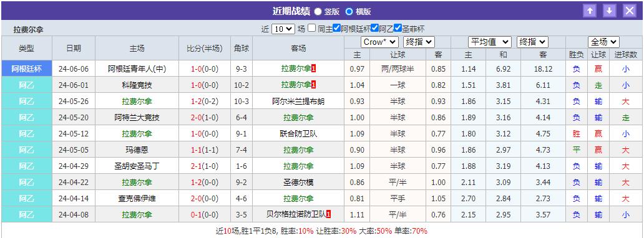Open team 圣德尔模
This screenshot has height=238, width=644.
(298, 183)
